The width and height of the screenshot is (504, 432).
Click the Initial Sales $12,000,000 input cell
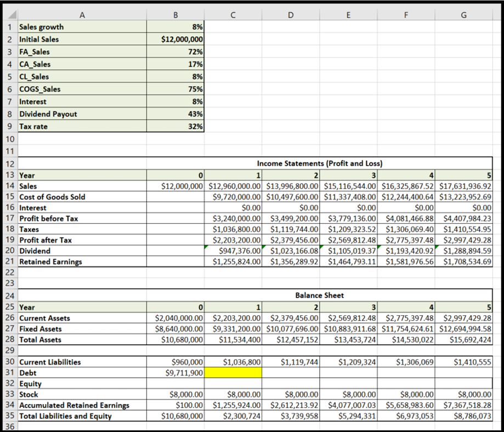(175, 39)
